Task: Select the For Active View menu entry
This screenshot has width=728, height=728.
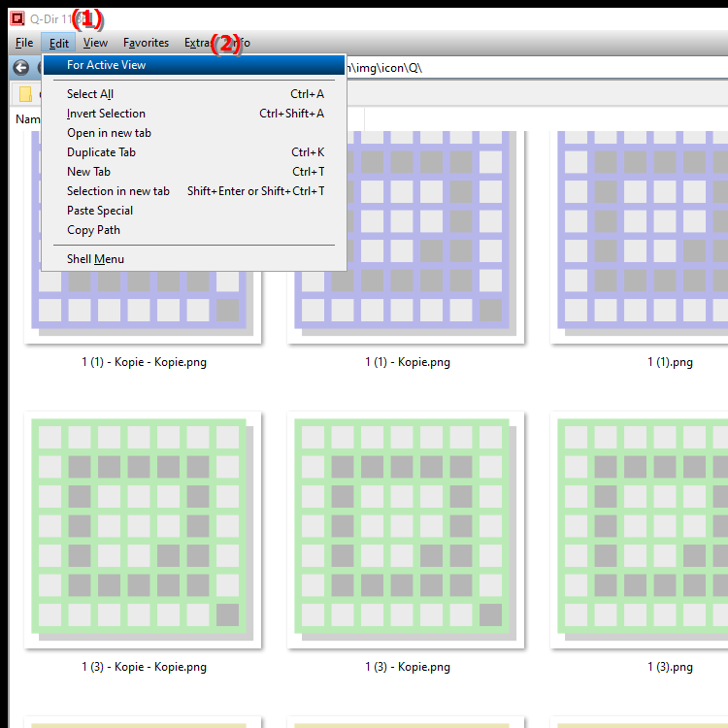Action: [x=194, y=65]
